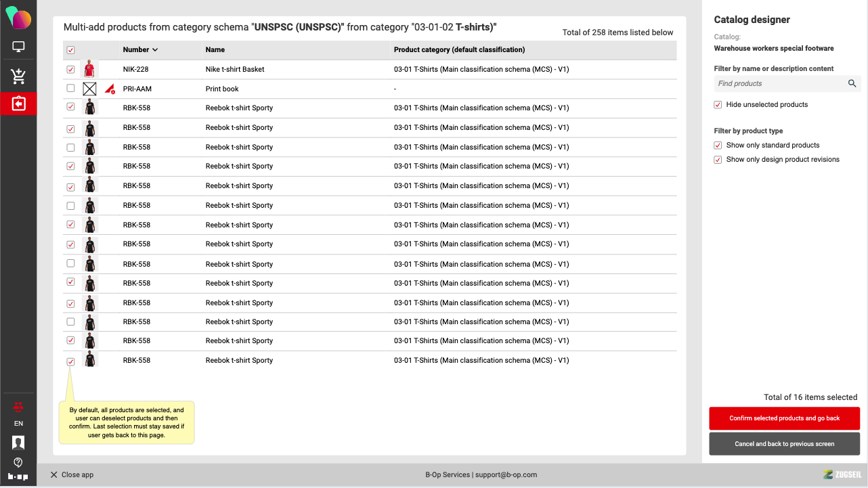
Task: Click the add-to-cart sidebar icon
Action: click(x=18, y=76)
